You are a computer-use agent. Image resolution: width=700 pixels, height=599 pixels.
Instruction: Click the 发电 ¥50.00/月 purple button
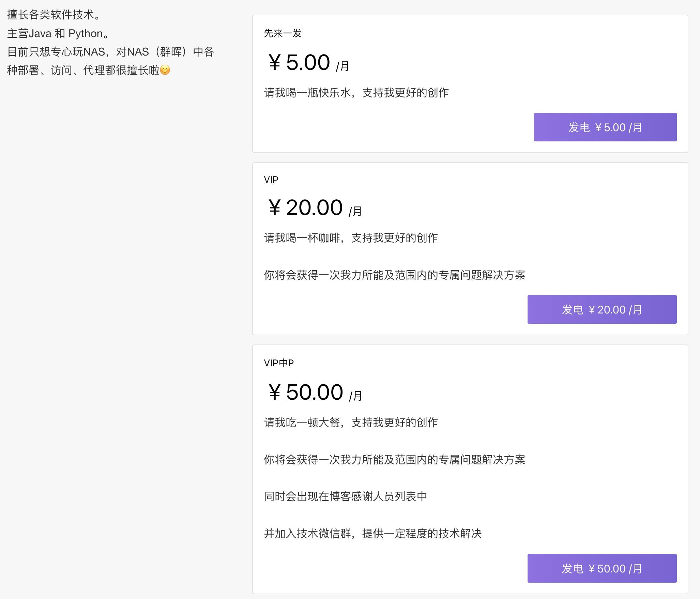coord(602,568)
